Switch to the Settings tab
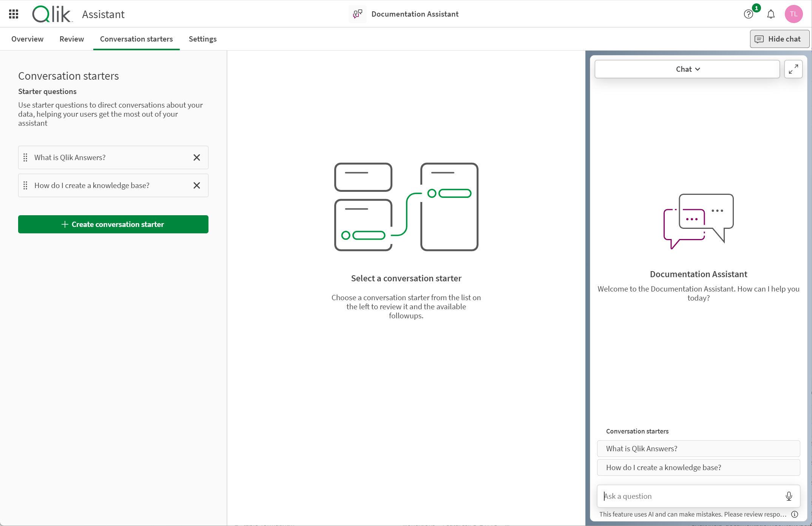The width and height of the screenshot is (812, 526). coord(202,39)
